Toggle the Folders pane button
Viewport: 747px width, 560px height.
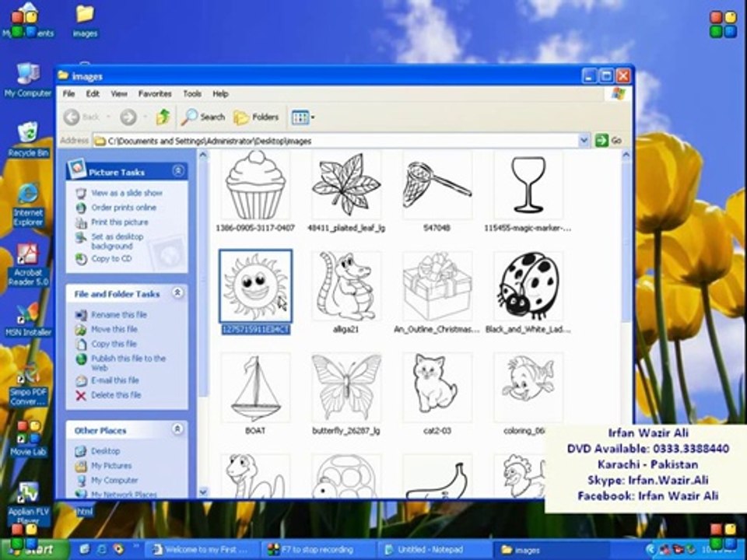pyautogui.click(x=256, y=117)
